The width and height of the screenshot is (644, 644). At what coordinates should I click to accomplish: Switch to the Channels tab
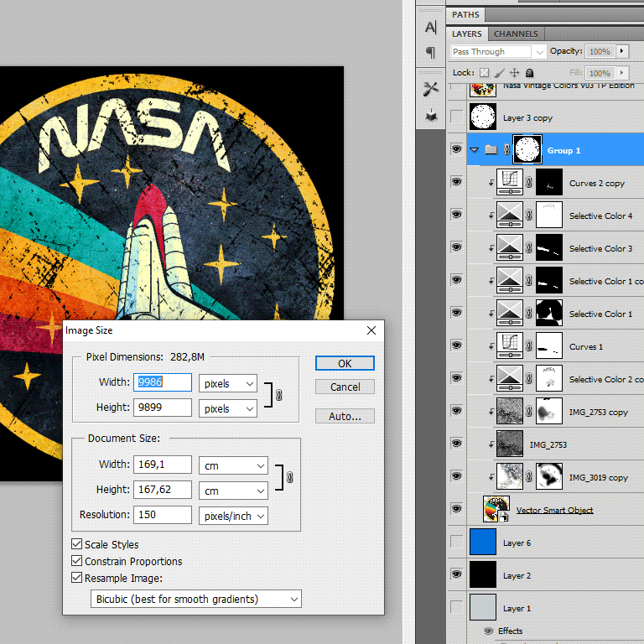coord(516,34)
